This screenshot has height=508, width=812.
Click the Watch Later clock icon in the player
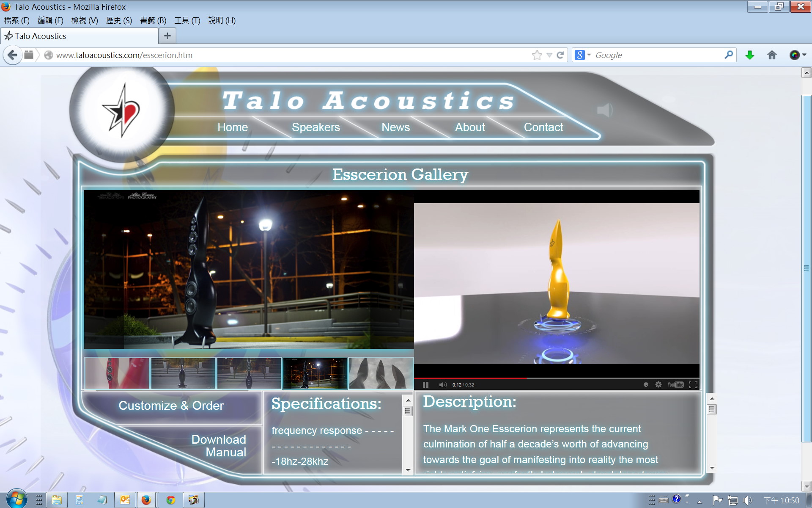point(646,385)
